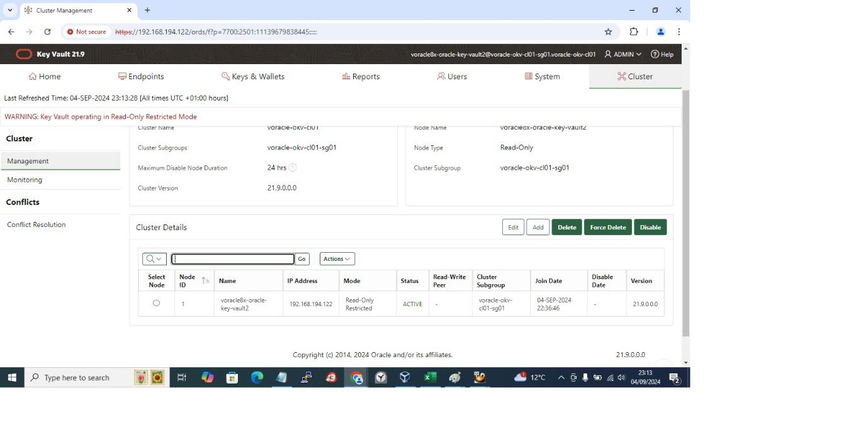This screenshot has height=442, width=868.
Task: Go to Keys & Wallets tab
Action: point(253,76)
